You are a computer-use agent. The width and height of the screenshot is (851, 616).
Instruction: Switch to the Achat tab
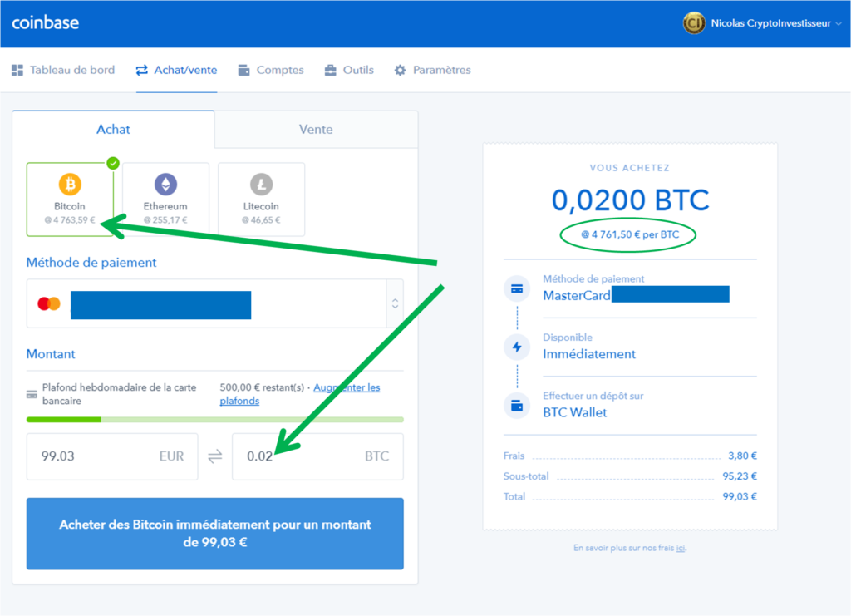click(113, 129)
